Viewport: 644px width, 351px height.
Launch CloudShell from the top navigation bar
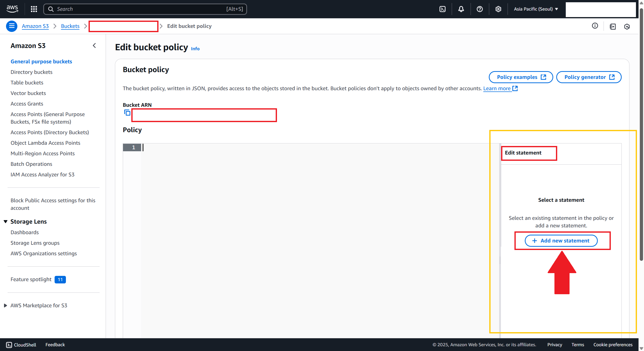[x=442, y=9]
